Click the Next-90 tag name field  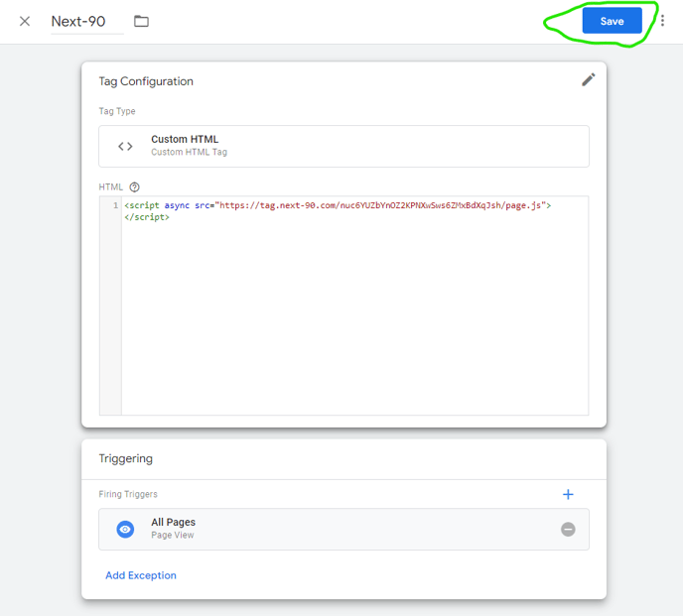pos(86,22)
